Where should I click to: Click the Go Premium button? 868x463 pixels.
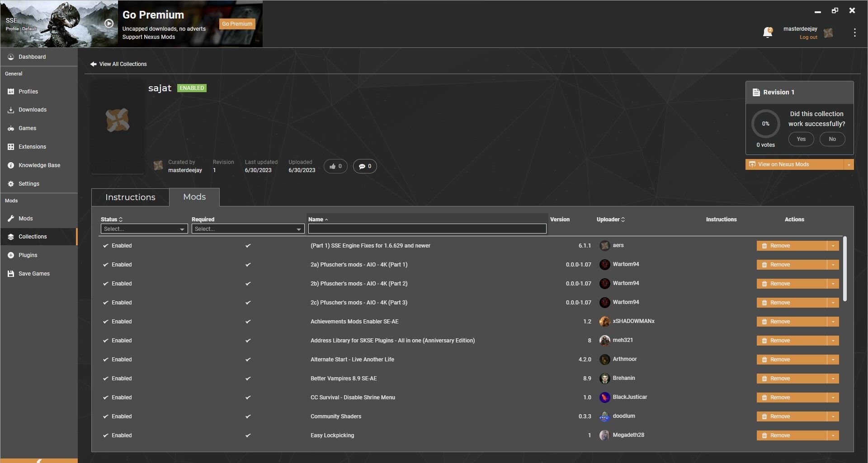237,24
